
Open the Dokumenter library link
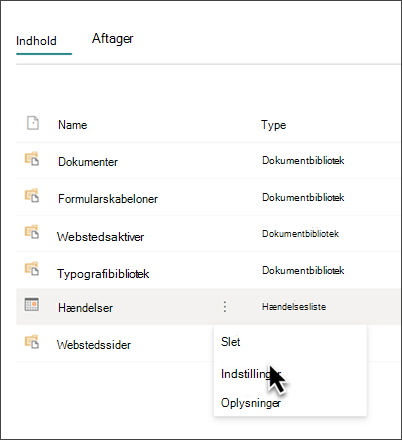coord(88,162)
